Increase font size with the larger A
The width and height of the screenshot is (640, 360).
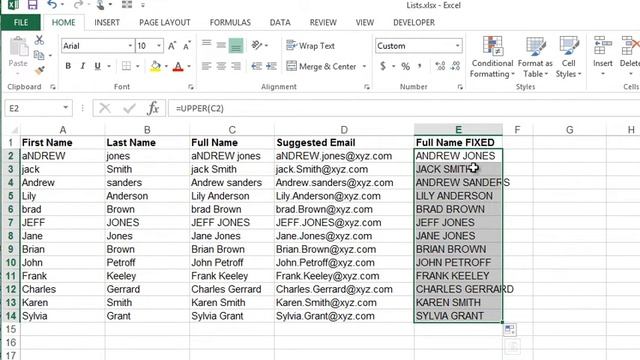tap(172, 46)
